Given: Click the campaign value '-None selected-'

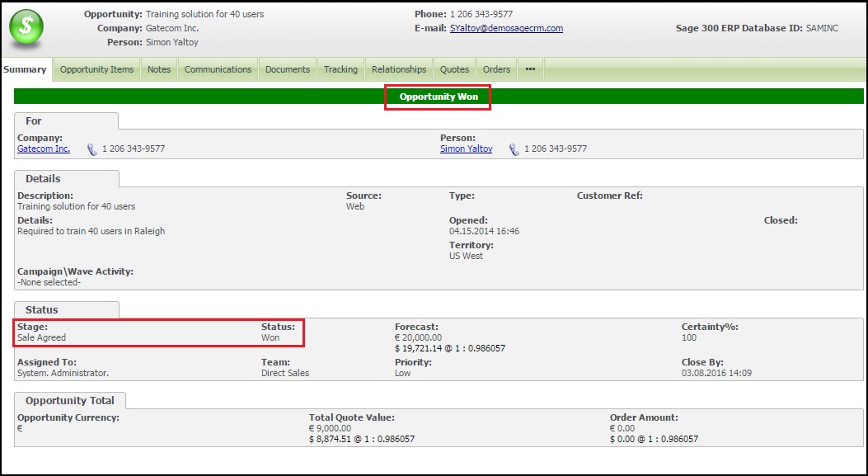Looking at the screenshot, I should click(49, 282).
